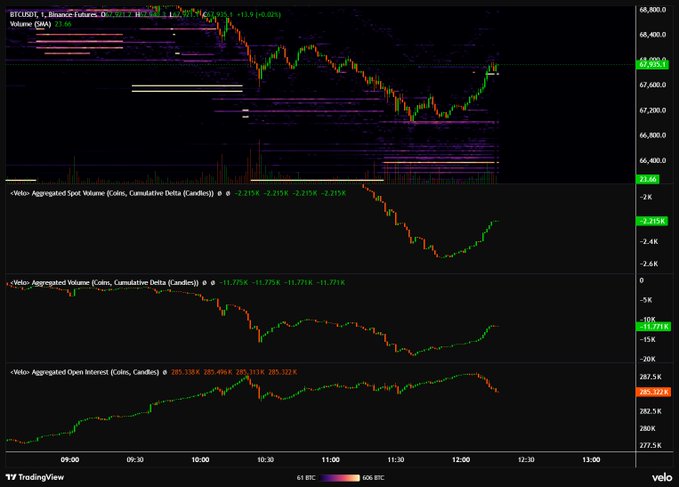Click the 68,400.0 price axis label
The image size is (679, 487).
point(653,35)
